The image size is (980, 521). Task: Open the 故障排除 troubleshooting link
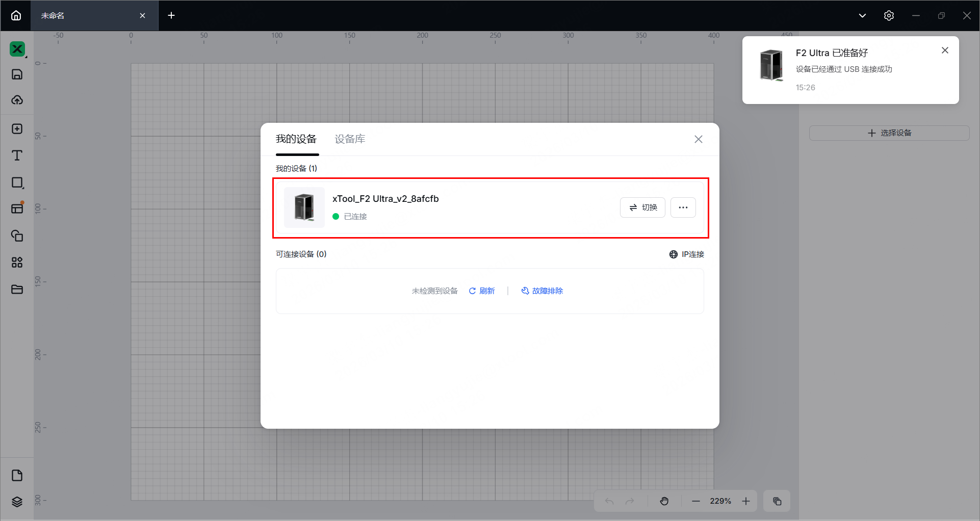[x=542, y=291]
